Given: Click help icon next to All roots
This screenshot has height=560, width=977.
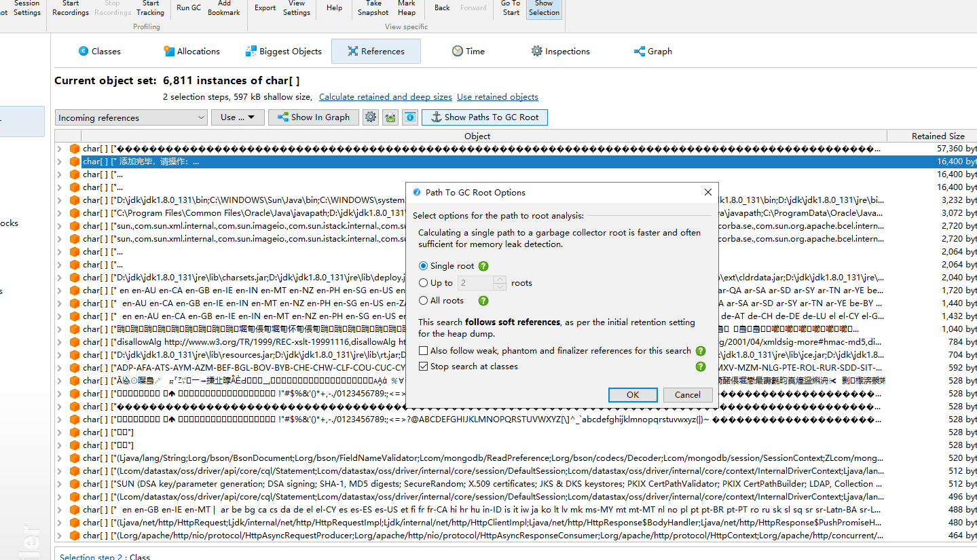Looking at the screenshot, I should [x=483, y=301].
